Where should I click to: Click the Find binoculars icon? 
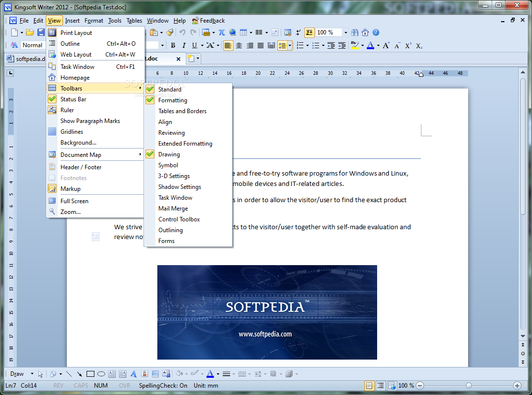tap(355, 32)
